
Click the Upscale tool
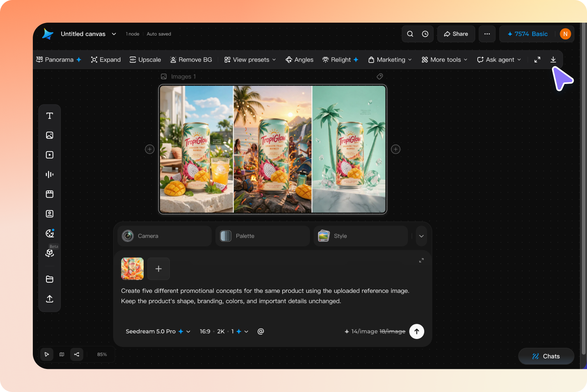(x=145, y=60)
